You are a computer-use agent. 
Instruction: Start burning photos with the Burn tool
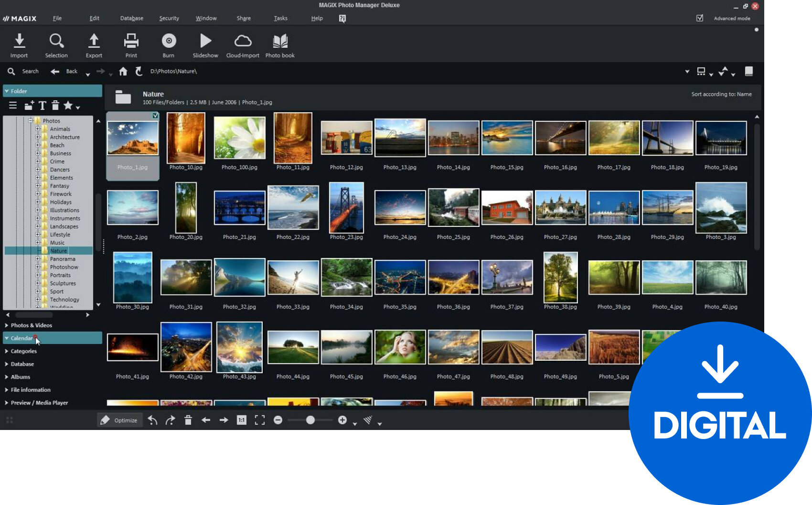(168, 44)
